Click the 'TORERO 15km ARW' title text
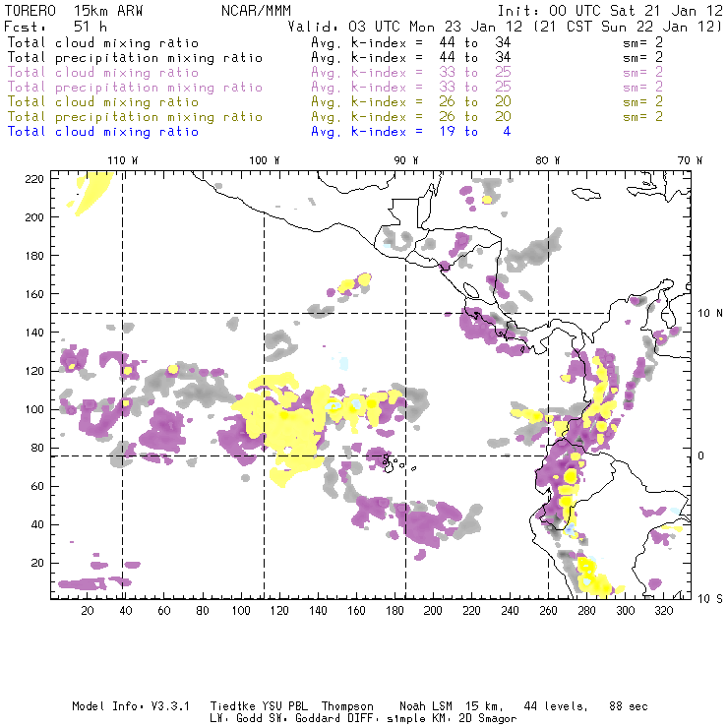Viewport: 728px width, 728px height. point(74,11)
